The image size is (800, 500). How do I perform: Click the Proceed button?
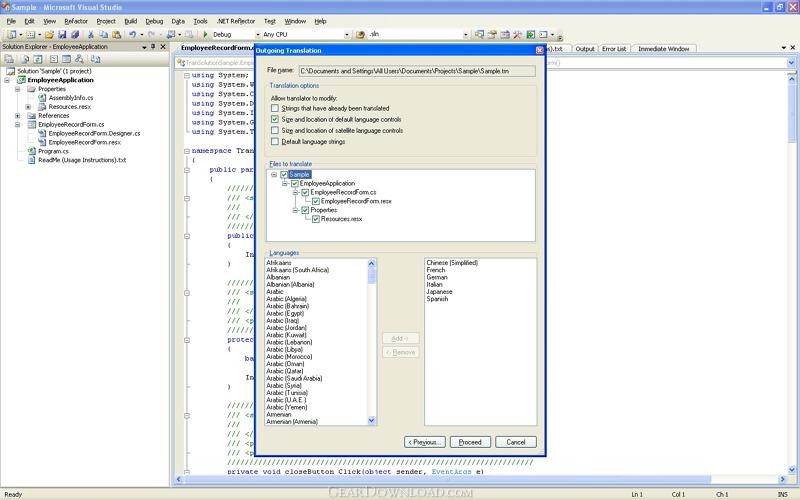(470, 442)
